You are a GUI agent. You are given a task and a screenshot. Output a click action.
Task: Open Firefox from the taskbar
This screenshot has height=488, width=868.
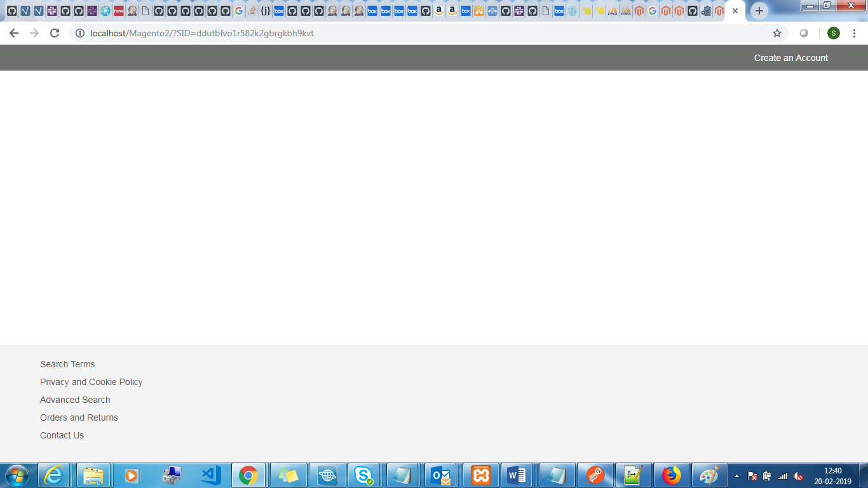point(671,475)
